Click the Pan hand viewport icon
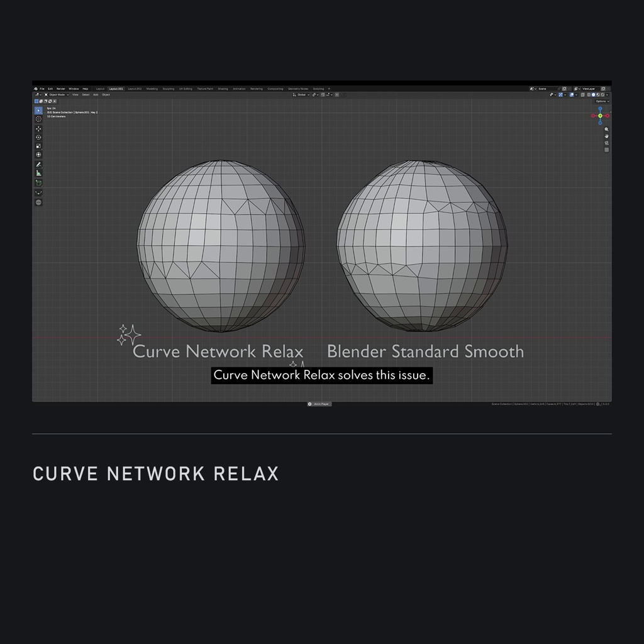Viewport: 644px width, 644px height. pos(607,136)
